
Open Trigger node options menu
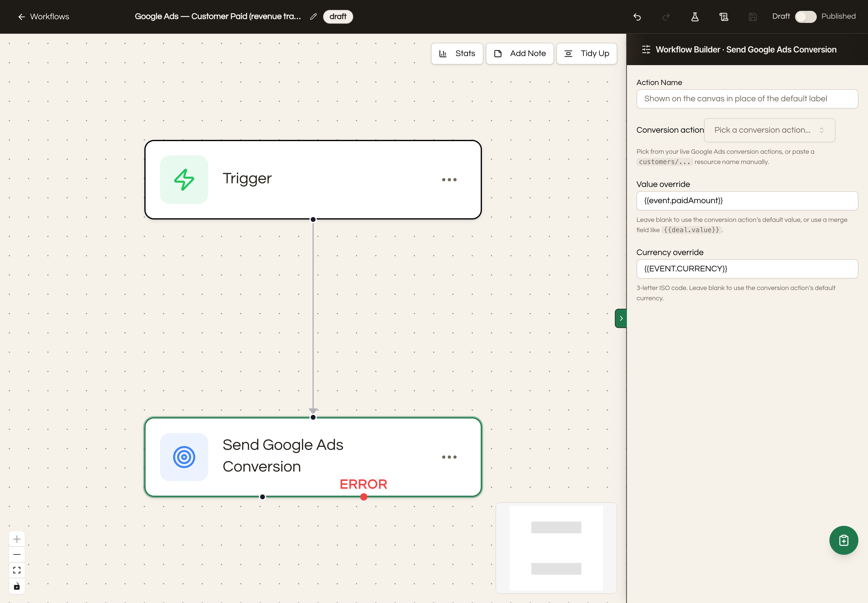tap(449, 180)
